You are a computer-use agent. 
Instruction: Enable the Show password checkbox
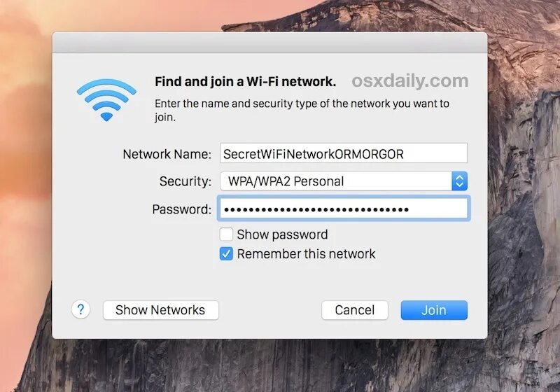click(226, 234)
